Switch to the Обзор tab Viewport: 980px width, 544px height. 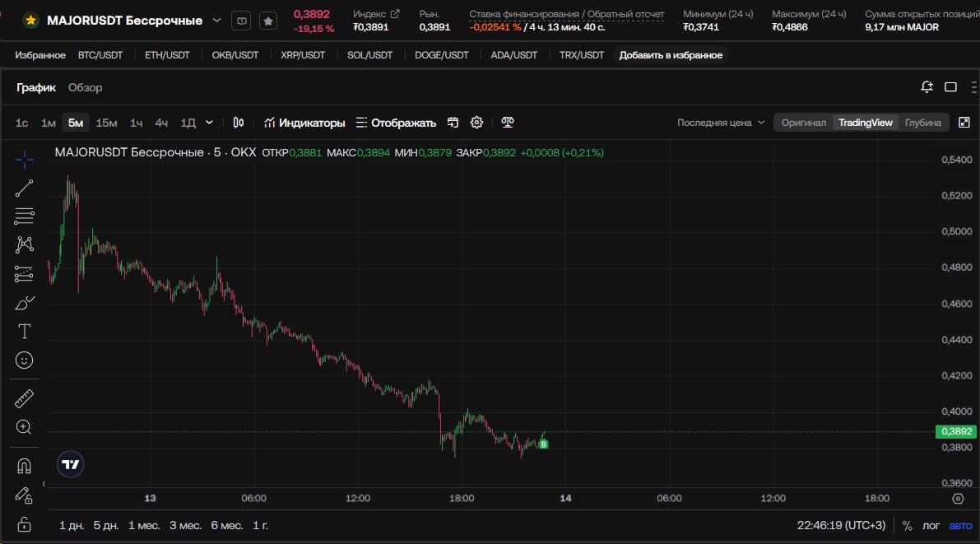click(x=85, y=87)
